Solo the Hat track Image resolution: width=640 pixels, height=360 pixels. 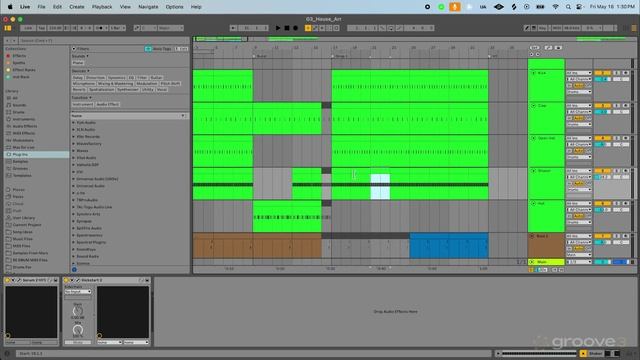click(617, 204)
